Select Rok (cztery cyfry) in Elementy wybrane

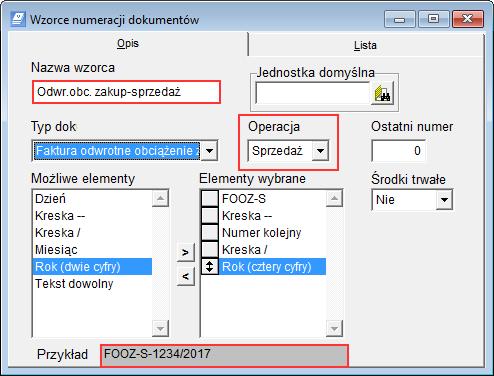click(x=272, y=267)
